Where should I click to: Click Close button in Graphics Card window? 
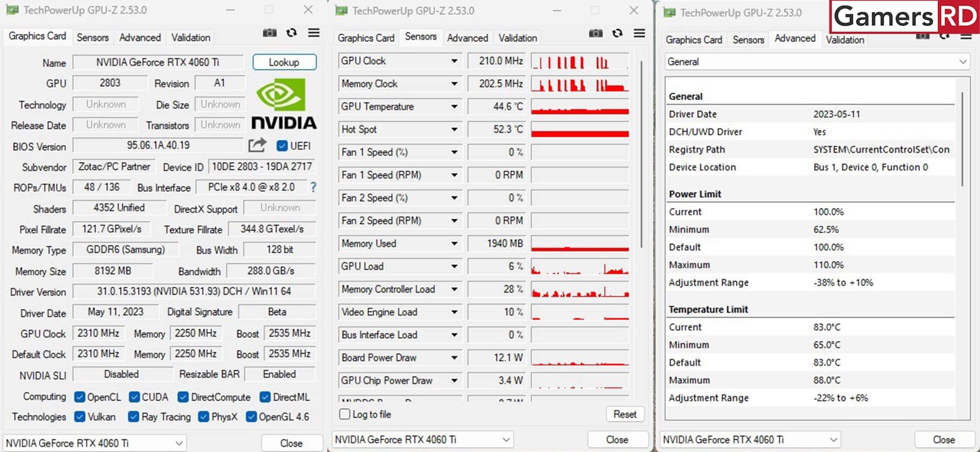pyautogui.click(x=291, y=443)
